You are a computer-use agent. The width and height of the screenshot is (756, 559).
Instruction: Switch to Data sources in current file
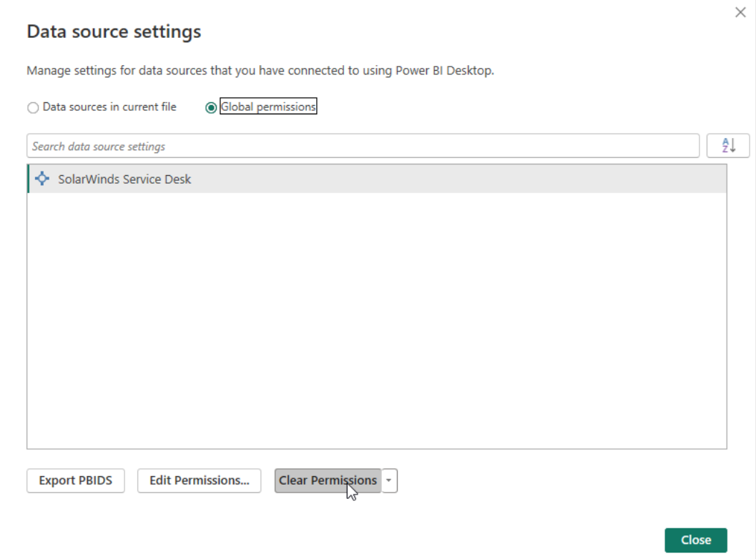coord(32,107)
